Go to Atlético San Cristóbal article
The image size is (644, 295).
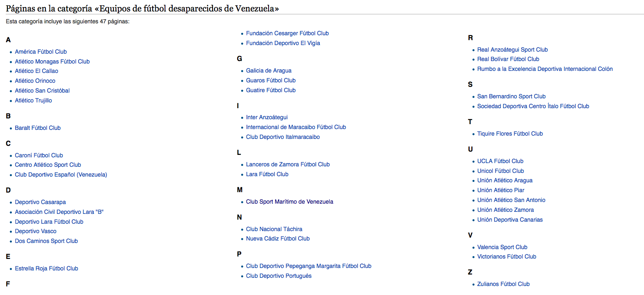(42, 91)
